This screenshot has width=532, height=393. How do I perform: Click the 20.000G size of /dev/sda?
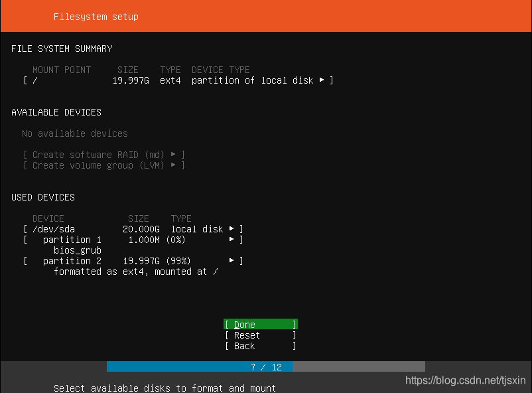141,229
